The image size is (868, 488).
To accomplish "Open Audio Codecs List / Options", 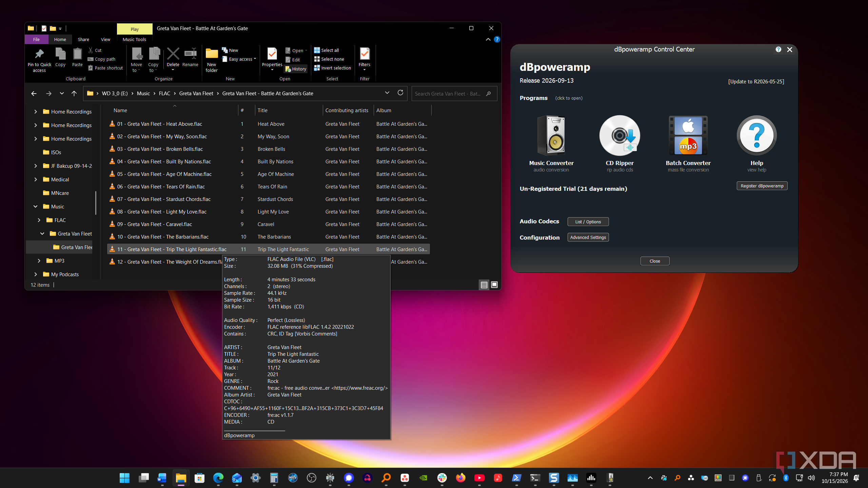I will pyautogui.click(x=588, y=222).
